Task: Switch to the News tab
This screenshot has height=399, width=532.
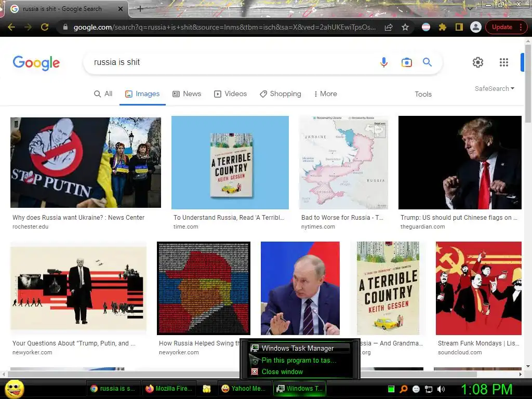Action: click(x=187, y=94)
